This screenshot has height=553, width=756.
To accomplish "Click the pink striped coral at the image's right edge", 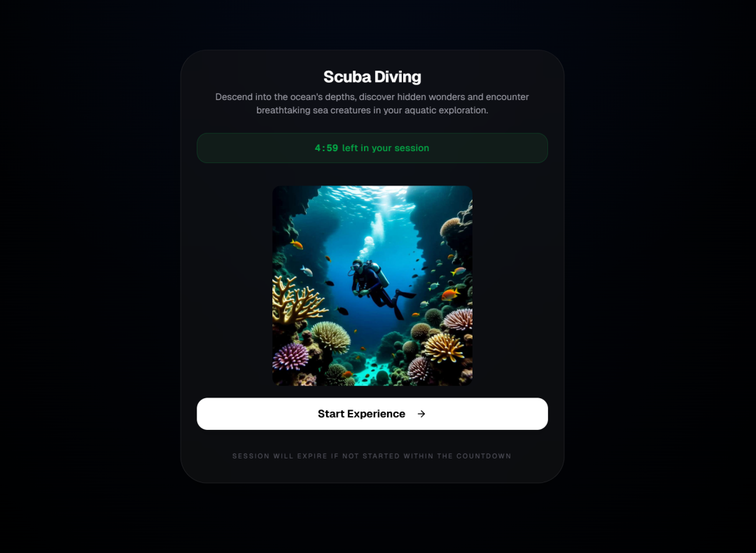I will pos(458,319).
